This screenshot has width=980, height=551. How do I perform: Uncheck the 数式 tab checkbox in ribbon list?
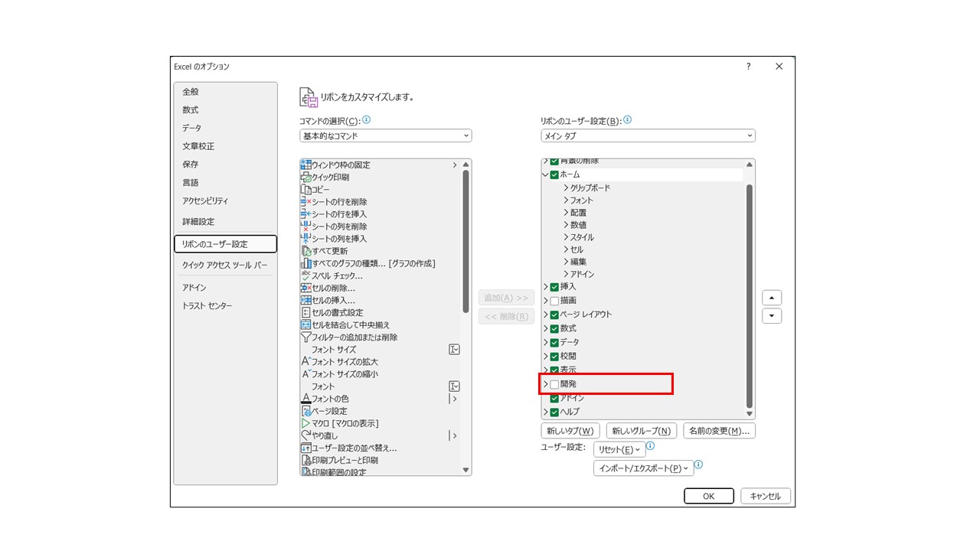pyautogui.click(x=554, y=328)
